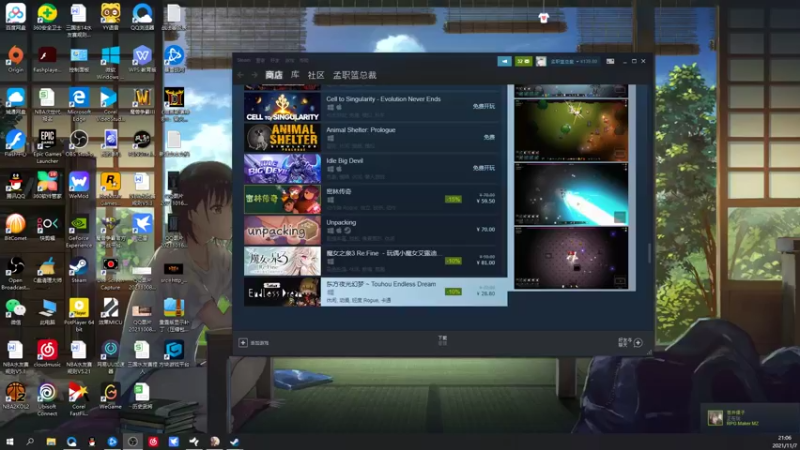Select the BitComet desktop icon
The height and width of the screenshot is (450, 800).
tap(15, 228)
